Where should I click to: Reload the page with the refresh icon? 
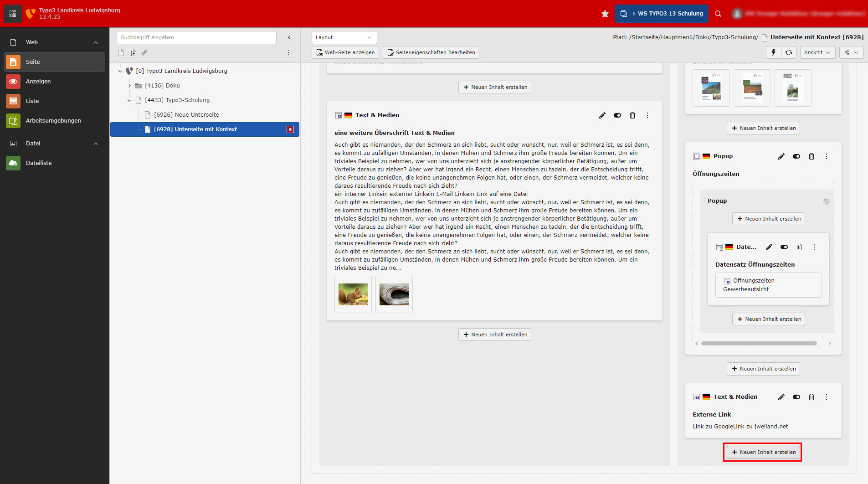[788, 52]
